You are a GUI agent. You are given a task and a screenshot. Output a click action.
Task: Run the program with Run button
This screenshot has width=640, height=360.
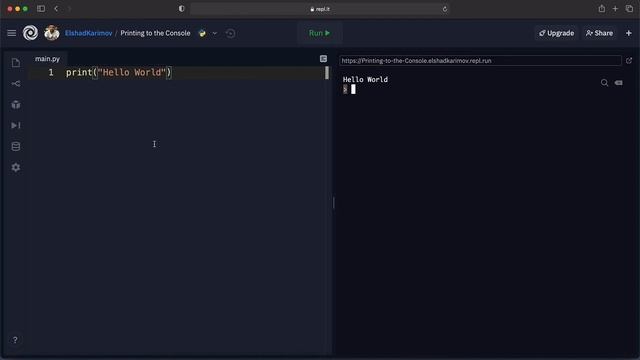320,33
